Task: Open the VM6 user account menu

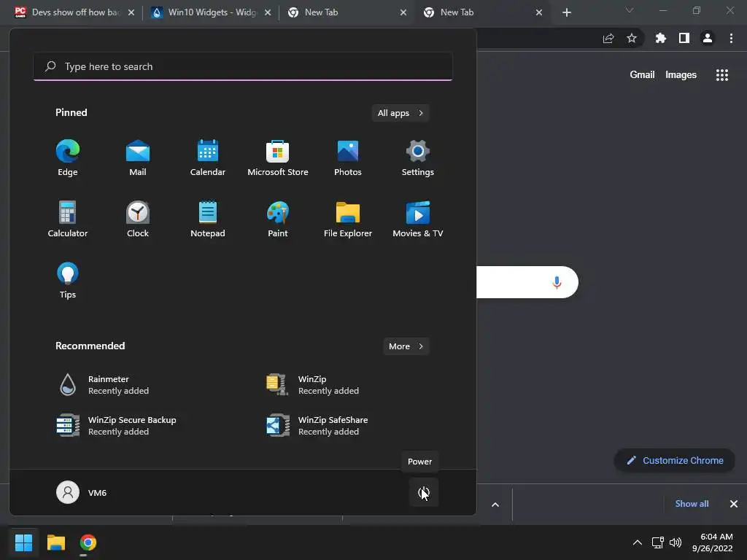Action: coord(82,492)
